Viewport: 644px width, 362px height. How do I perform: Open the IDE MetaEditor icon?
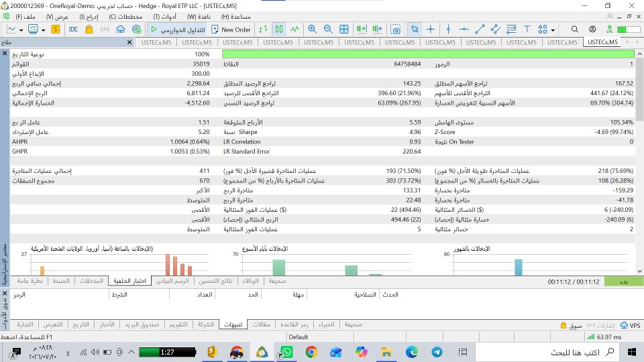pos(73,29)
